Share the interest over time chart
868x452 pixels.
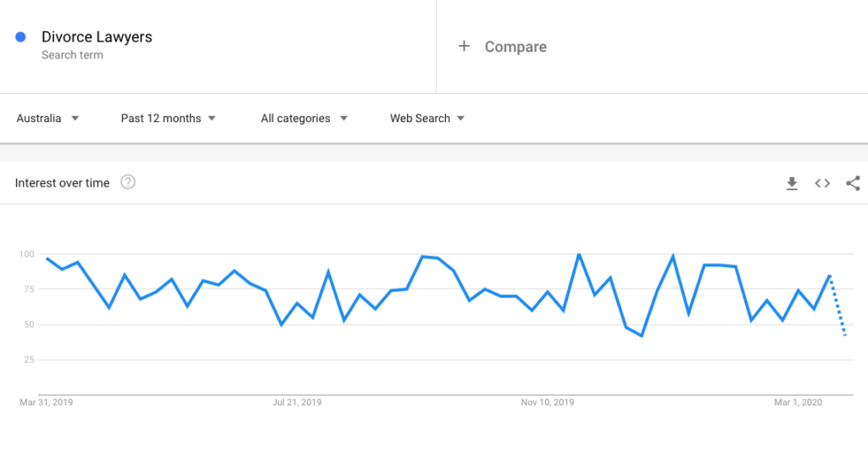[853, 183]
